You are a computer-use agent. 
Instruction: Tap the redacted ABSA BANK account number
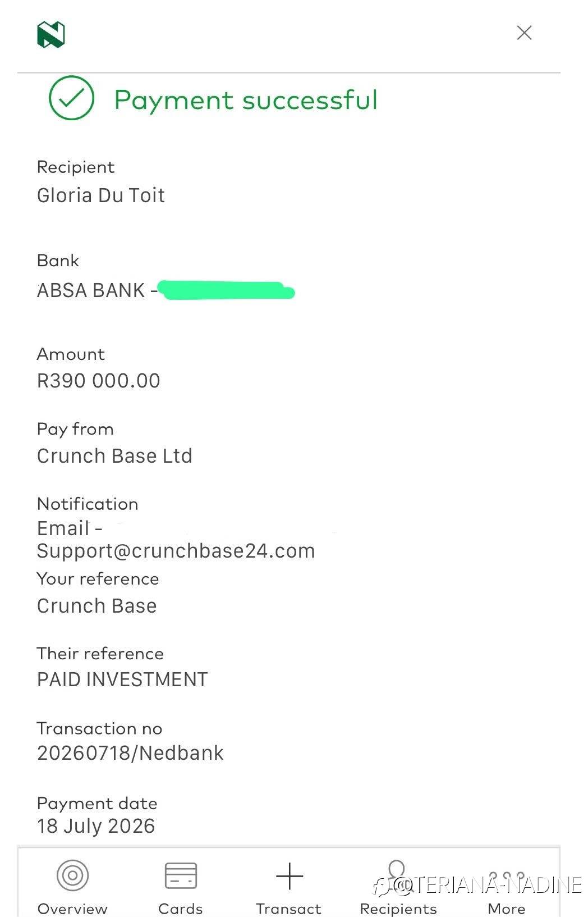point(227,290)
